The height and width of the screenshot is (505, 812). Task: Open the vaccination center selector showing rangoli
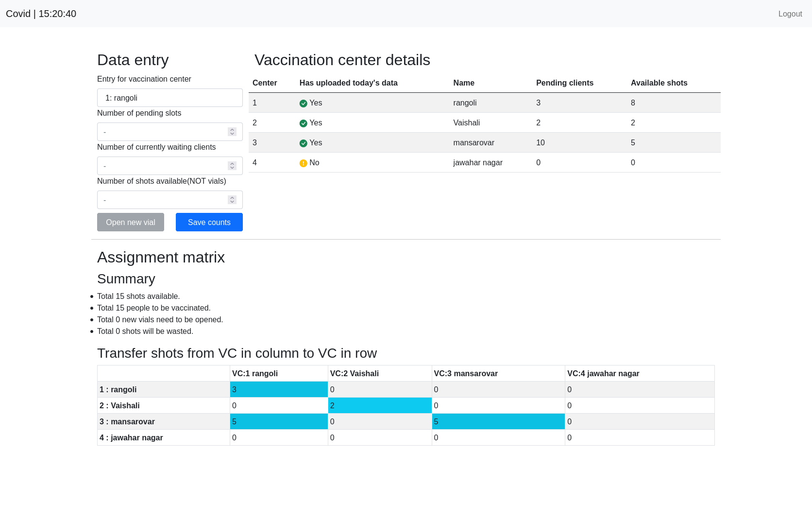click(170, 98)
